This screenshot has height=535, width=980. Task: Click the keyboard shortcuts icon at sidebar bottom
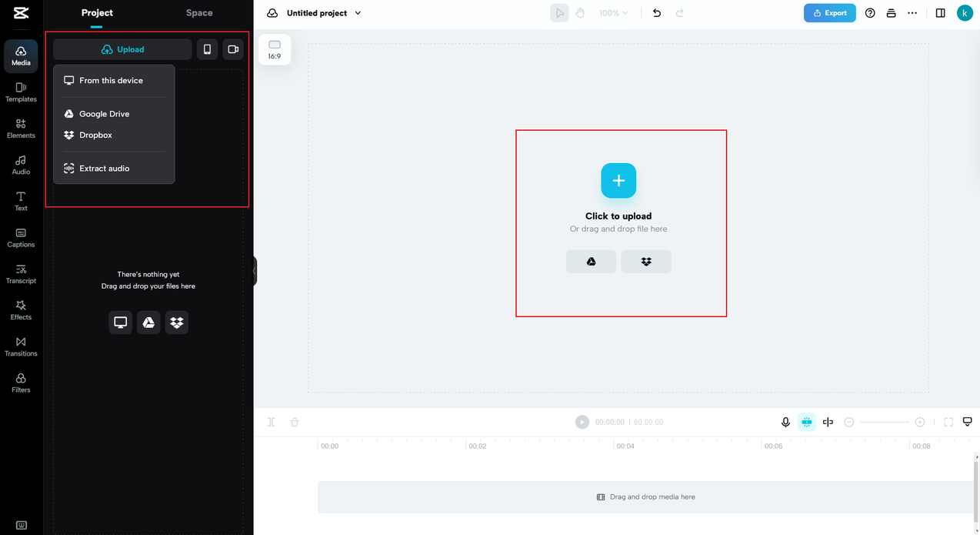(21, 526)
